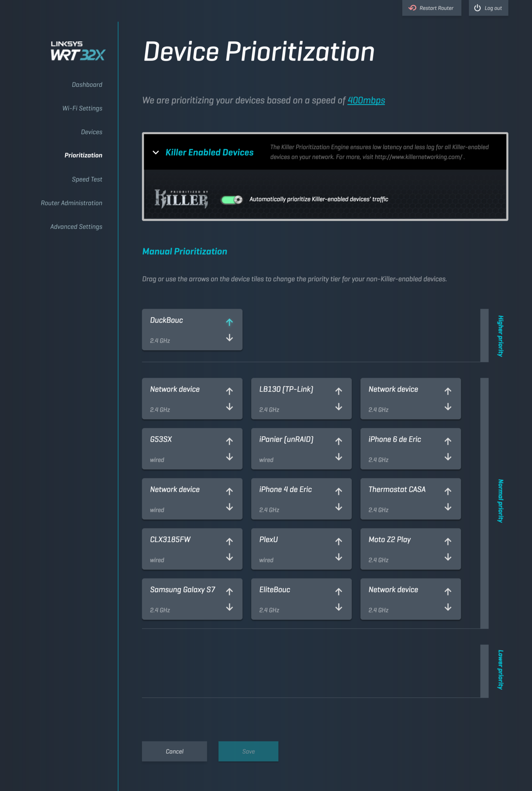Log out of the router
Screen dimensions: 532x791
pyautogui.click(x=488, y=8)
